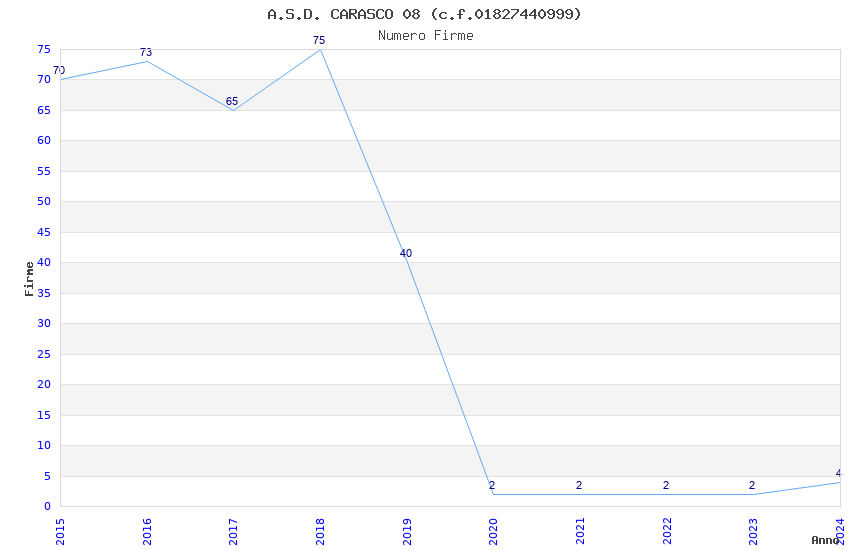Click the y-axis tick label 0
The height and width of the screenshot is (550, 850).
click(x=48, y=507)
